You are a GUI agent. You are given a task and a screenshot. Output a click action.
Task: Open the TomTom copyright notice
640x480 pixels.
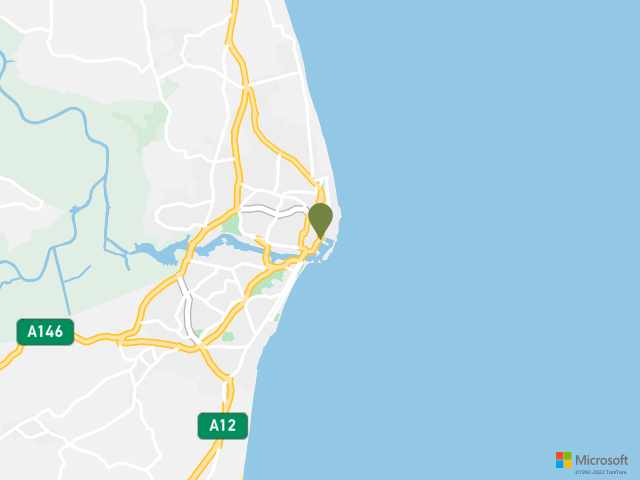pos(600,472)
